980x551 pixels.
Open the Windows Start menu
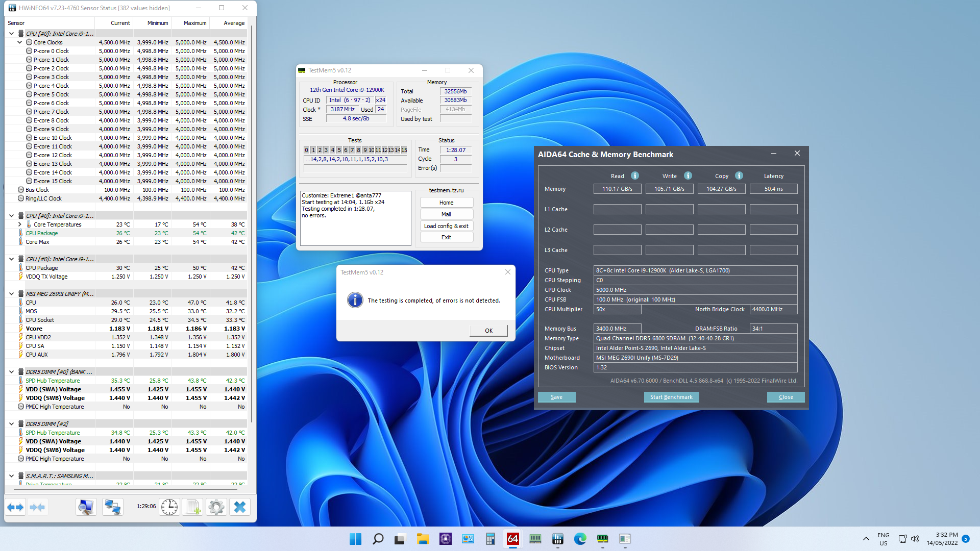[x=355, y=539]
